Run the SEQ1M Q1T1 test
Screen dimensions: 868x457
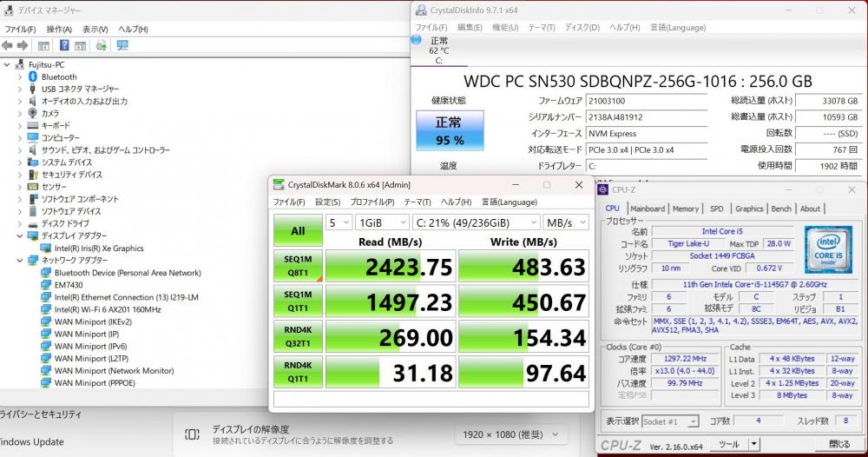pyautogui.click(x=298, y=301)
